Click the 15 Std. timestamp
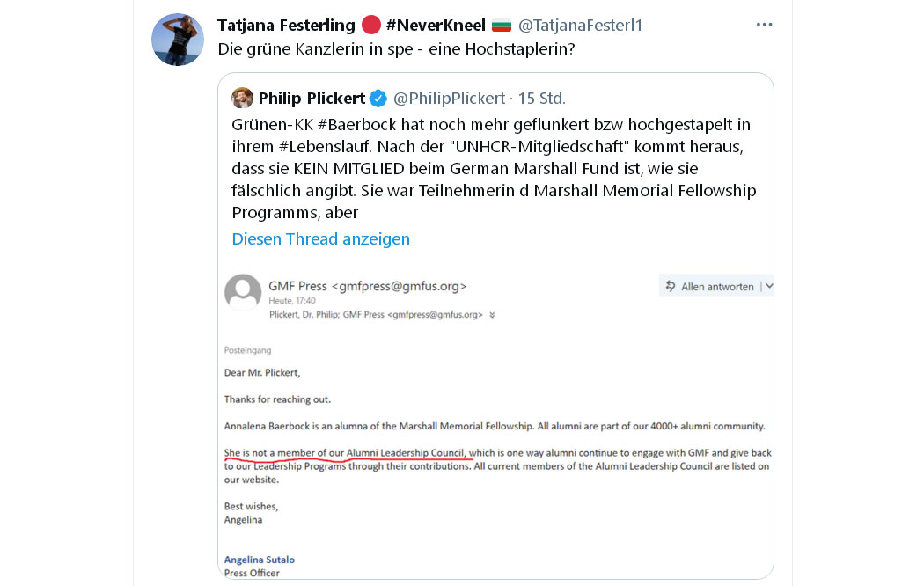The height and width of the screenshot is (586, 924). (541, 99)
